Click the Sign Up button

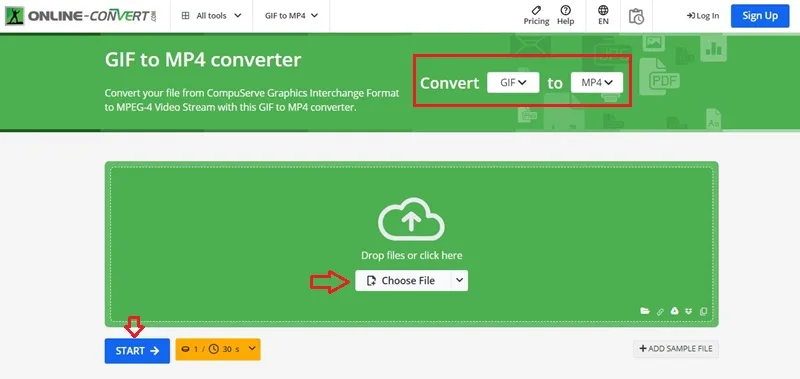click(760, 16)
